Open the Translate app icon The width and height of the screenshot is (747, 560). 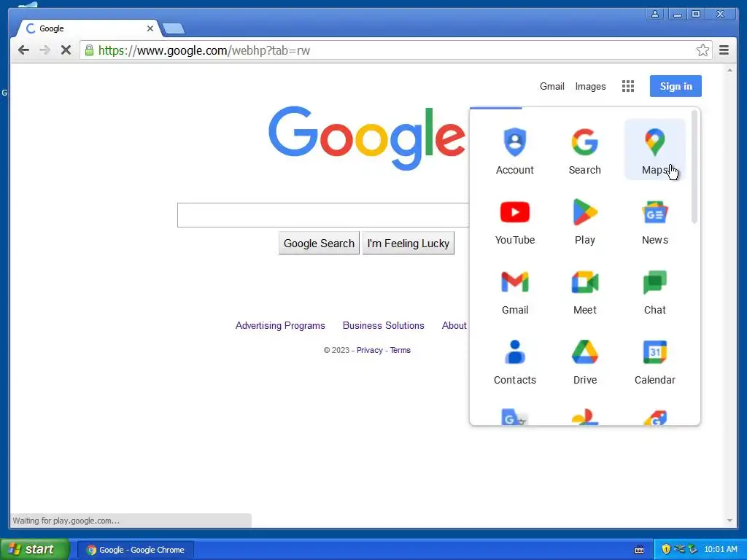coord(514,417)
